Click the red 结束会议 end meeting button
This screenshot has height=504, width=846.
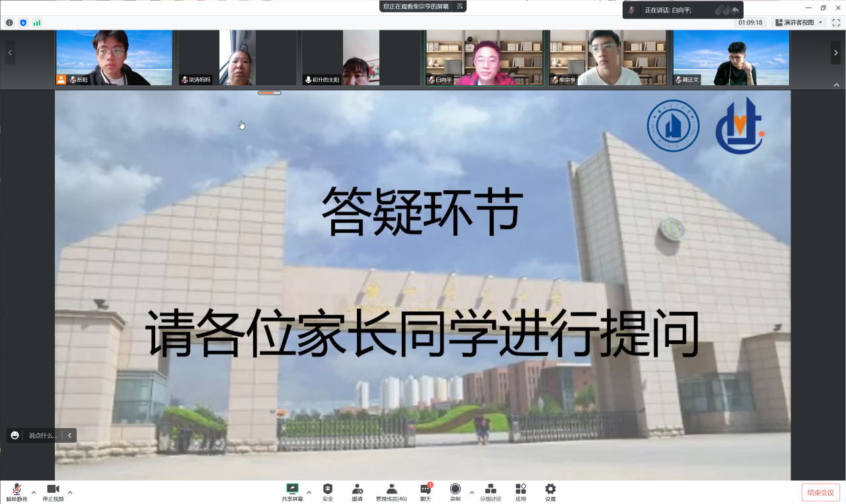(821, 493)
